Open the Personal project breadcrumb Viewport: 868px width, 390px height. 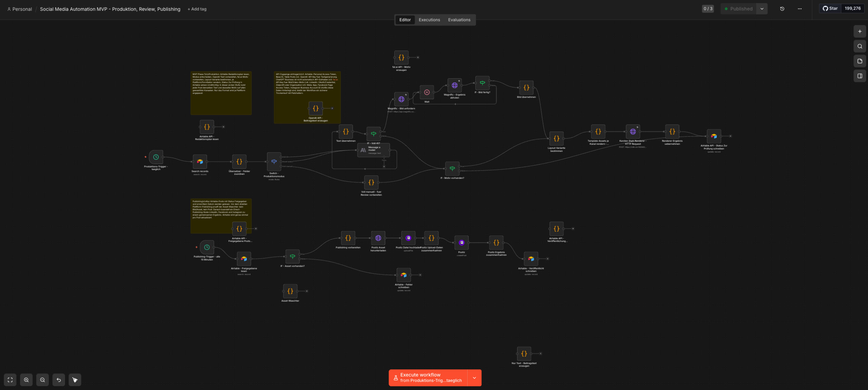20,9
